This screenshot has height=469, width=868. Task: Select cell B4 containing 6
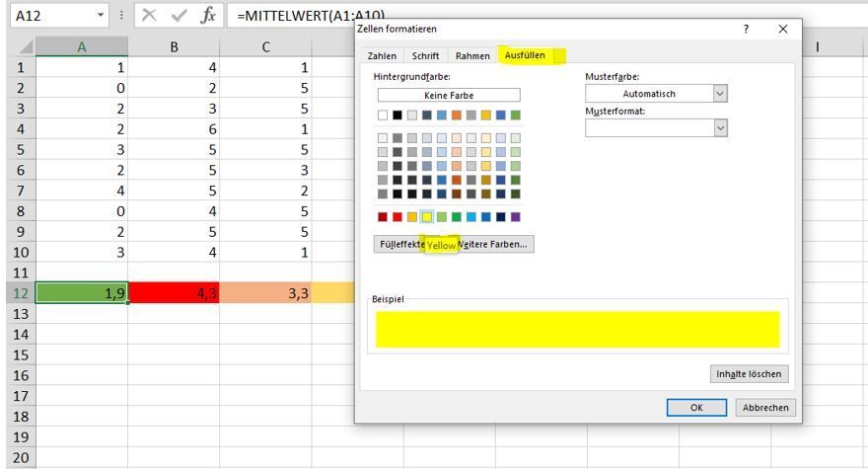174,129
